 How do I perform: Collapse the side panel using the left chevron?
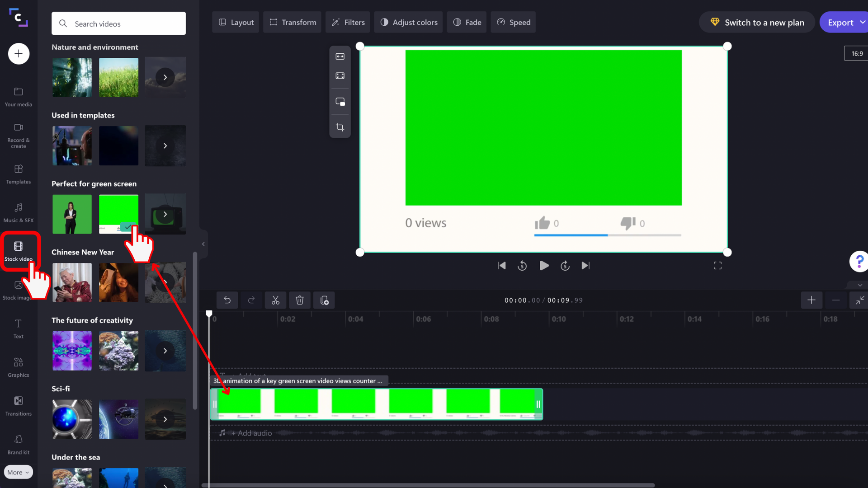(203, 244)
